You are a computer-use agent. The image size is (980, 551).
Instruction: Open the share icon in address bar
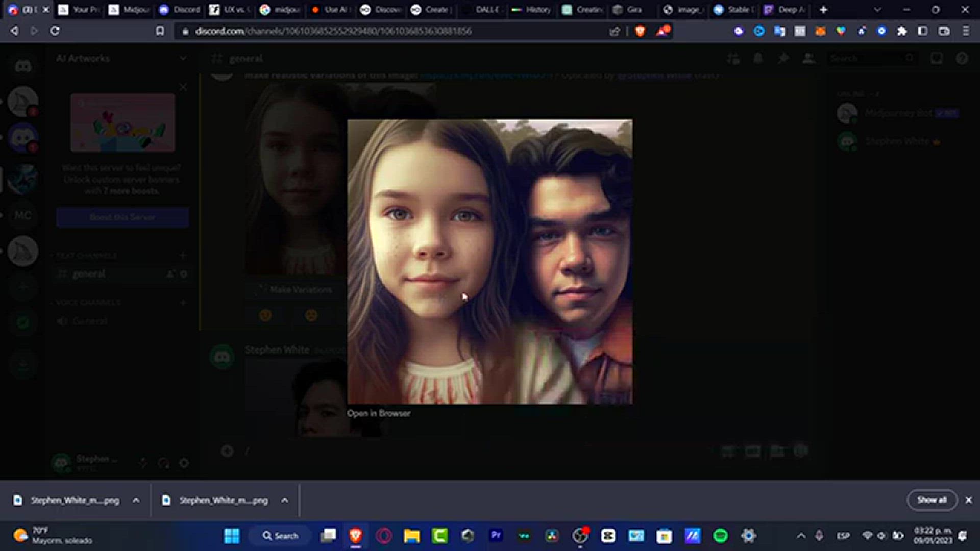(615, 31)
